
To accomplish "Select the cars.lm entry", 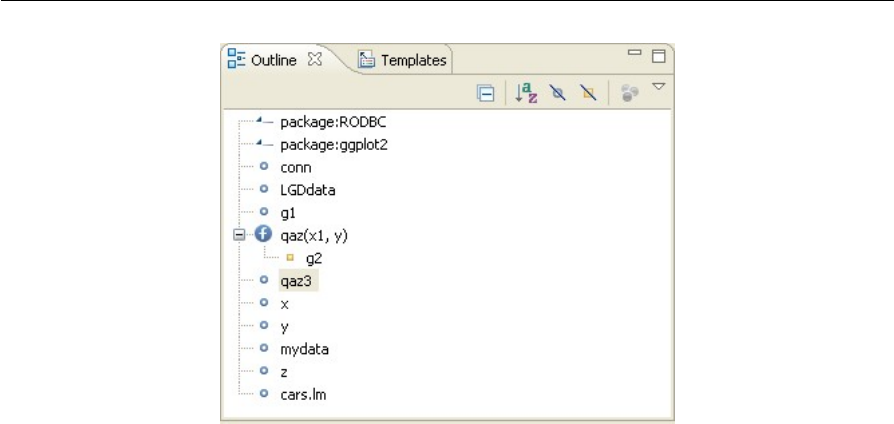I will point(303,394).
